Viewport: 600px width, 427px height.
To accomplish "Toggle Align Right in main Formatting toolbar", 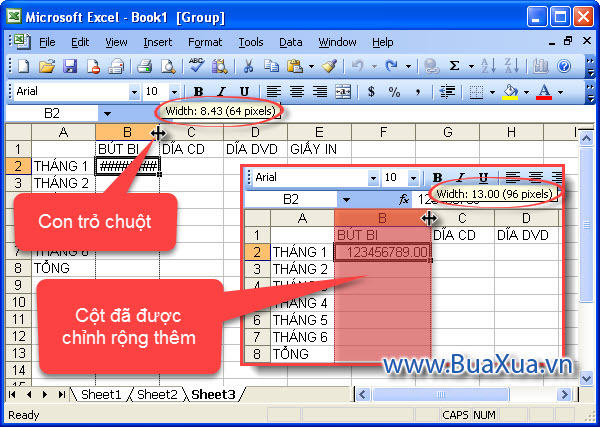I will pos(320,92).
